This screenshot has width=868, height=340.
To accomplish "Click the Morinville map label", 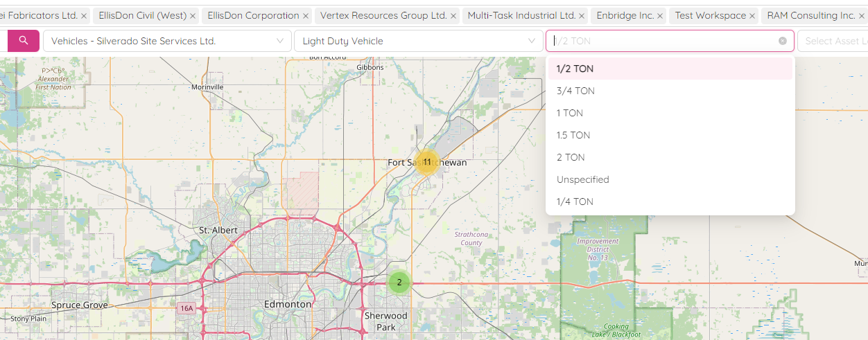I will point(207,87).
